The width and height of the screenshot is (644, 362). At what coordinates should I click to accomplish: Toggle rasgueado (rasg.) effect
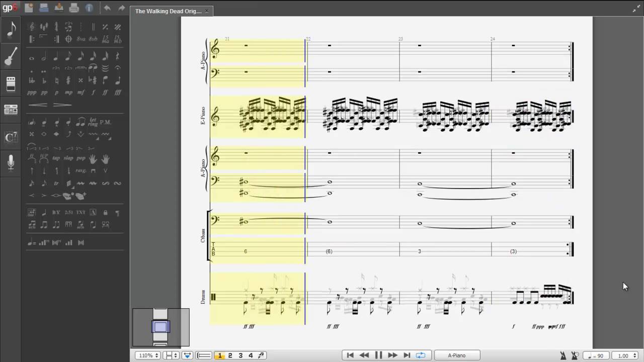click(x=81, y=171)
